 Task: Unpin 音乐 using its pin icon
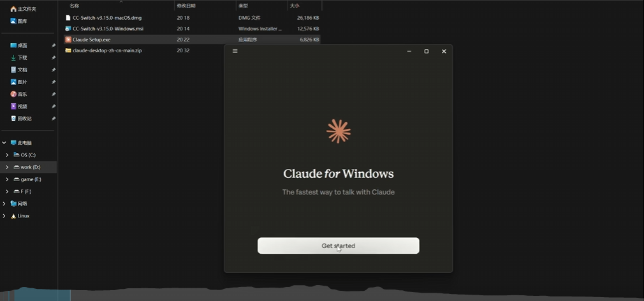[54, 94]
